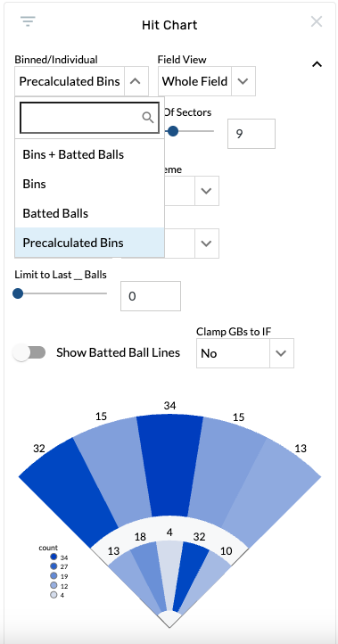The width and height of the screenshot is (338, 644).
Task: Click the Limit to Last Balls field showing 0
Action: pos(151,296)
